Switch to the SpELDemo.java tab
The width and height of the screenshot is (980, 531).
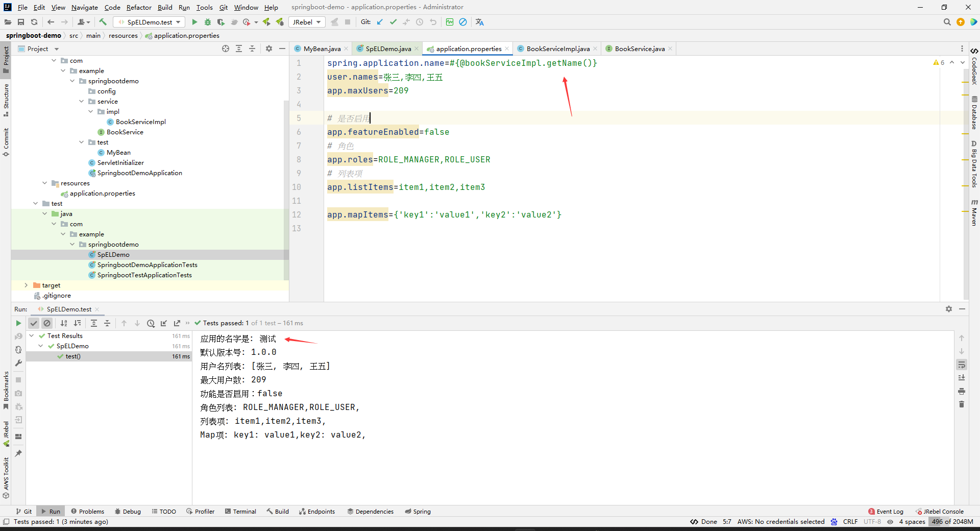click(388, 49)
